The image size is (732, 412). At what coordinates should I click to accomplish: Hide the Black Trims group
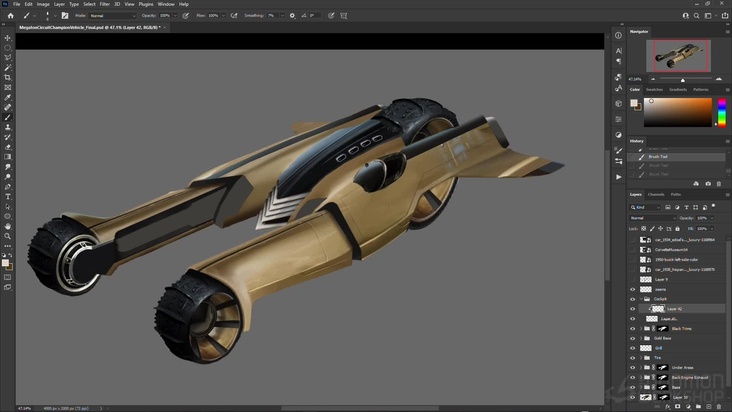click(633, 328)
